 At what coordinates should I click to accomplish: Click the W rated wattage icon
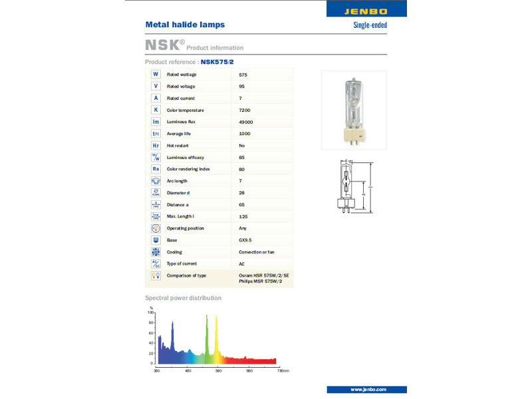point(156,74)
